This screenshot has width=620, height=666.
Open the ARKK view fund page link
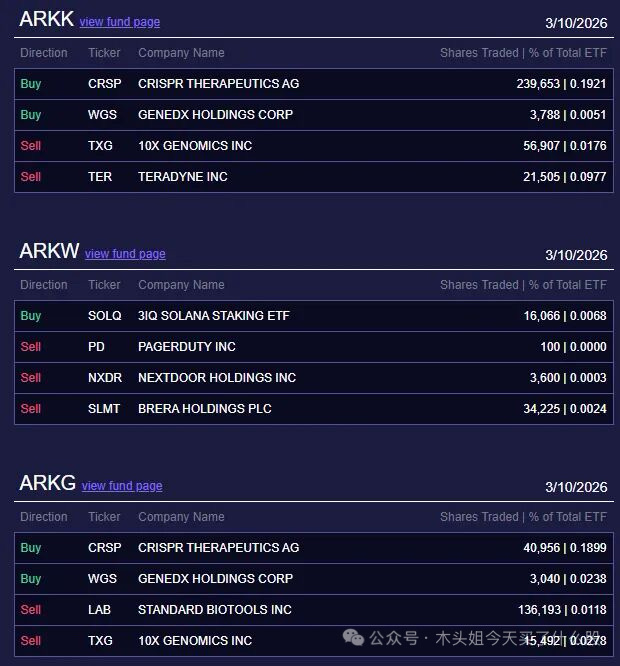tap(119, 22)
